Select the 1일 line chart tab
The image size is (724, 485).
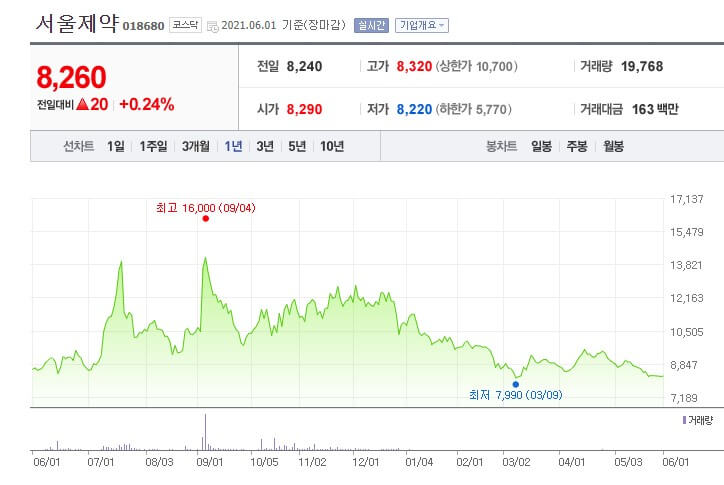click(x=116, y=146)
